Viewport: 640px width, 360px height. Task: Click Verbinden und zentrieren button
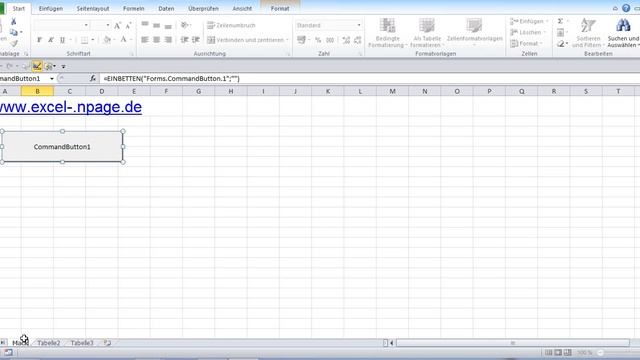248,40
